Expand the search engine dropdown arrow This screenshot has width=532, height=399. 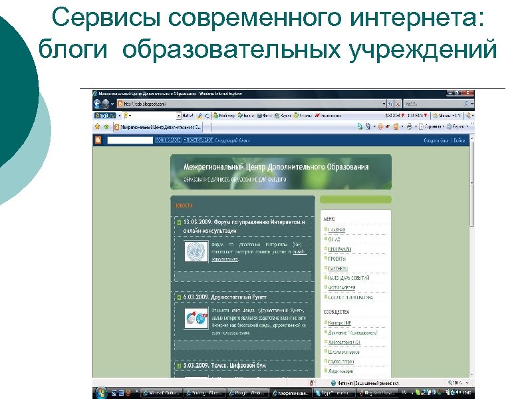pos(471,102)
